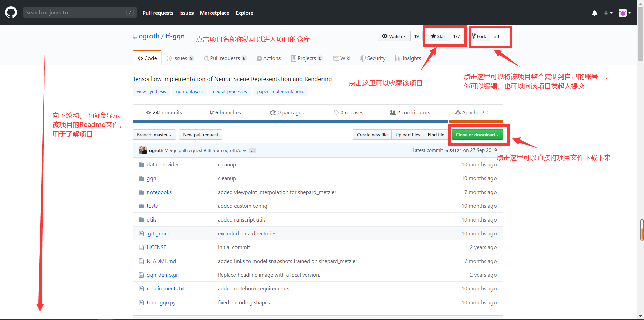View the 33 forks count
The width and height of the screenshot is (644, 320).
pos(496,36)
